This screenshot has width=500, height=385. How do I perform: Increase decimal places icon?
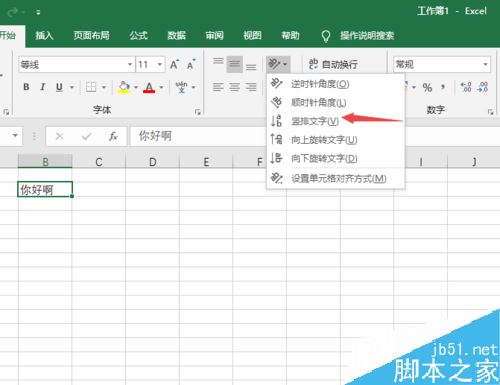point(466,87)
